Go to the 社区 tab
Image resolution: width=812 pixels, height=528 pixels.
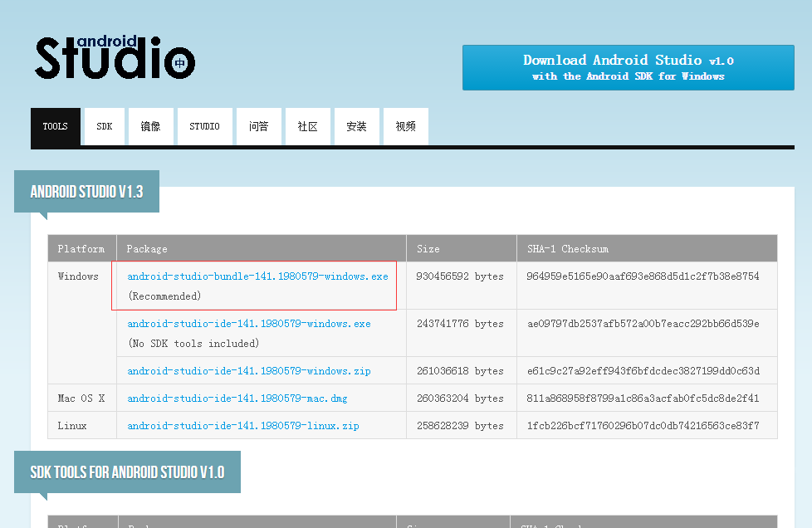(307, 126)
